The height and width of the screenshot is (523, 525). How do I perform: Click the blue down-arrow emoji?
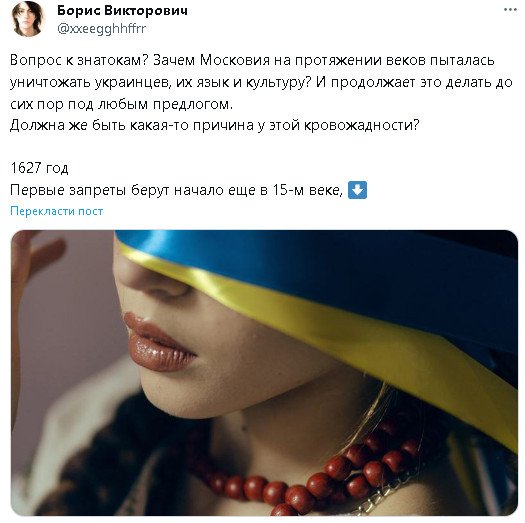coord(357,190)
